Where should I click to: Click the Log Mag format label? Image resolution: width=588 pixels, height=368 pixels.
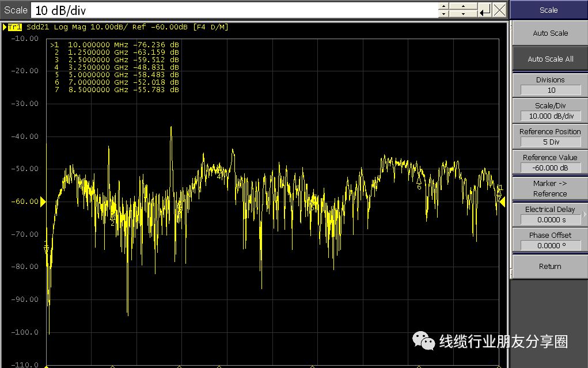[70, 27]
